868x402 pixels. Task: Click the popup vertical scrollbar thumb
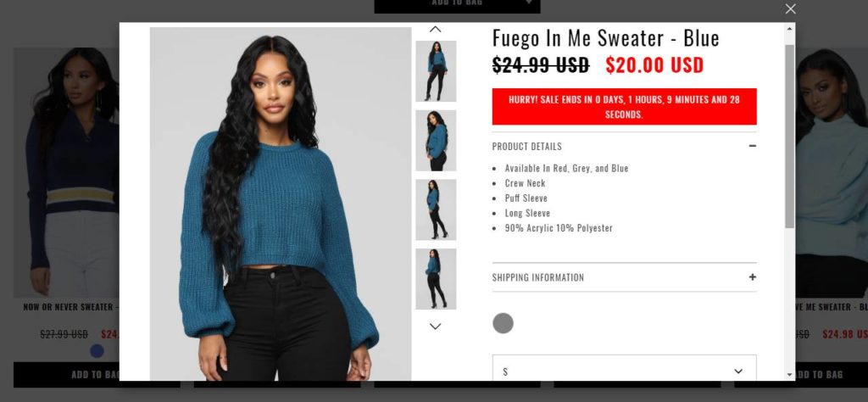click(789, 136)
